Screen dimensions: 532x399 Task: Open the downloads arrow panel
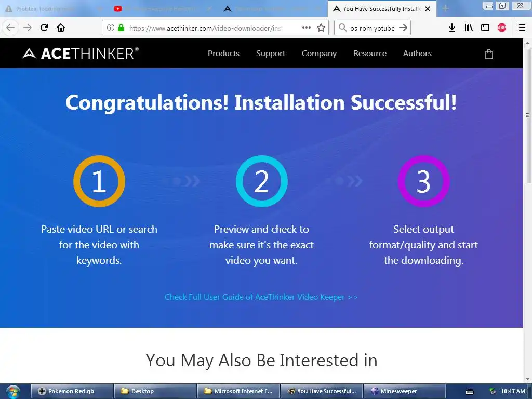click(451, 28)
